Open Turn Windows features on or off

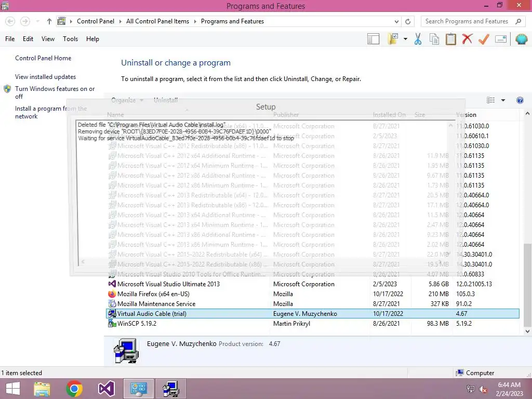click(55, 92)
